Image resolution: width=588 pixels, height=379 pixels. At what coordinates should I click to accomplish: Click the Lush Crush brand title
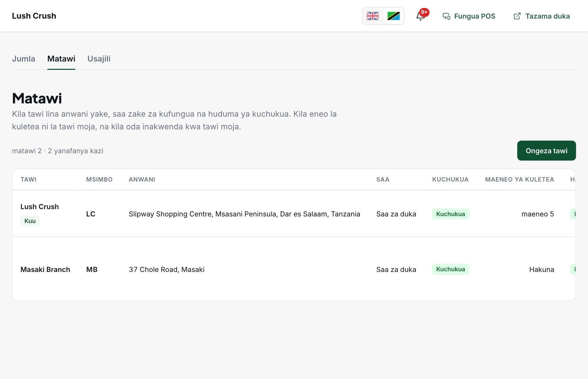click(x=34, y=16)
